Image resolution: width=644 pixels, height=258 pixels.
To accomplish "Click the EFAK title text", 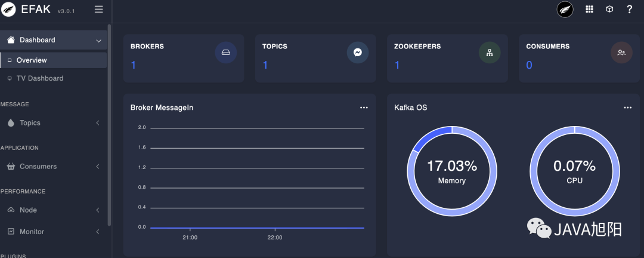I will coord(36,9).
